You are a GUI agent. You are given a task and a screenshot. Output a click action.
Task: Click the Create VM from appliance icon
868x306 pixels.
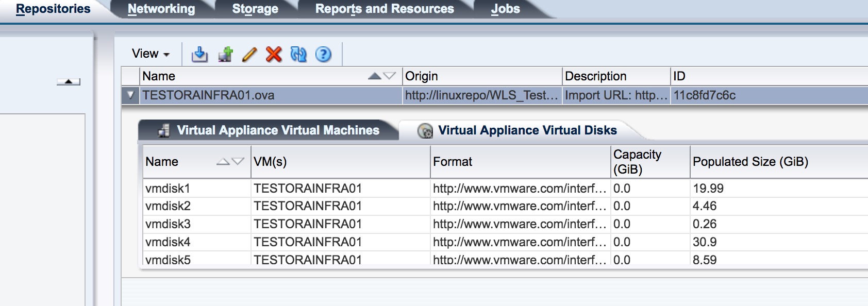tap(225, 54)
